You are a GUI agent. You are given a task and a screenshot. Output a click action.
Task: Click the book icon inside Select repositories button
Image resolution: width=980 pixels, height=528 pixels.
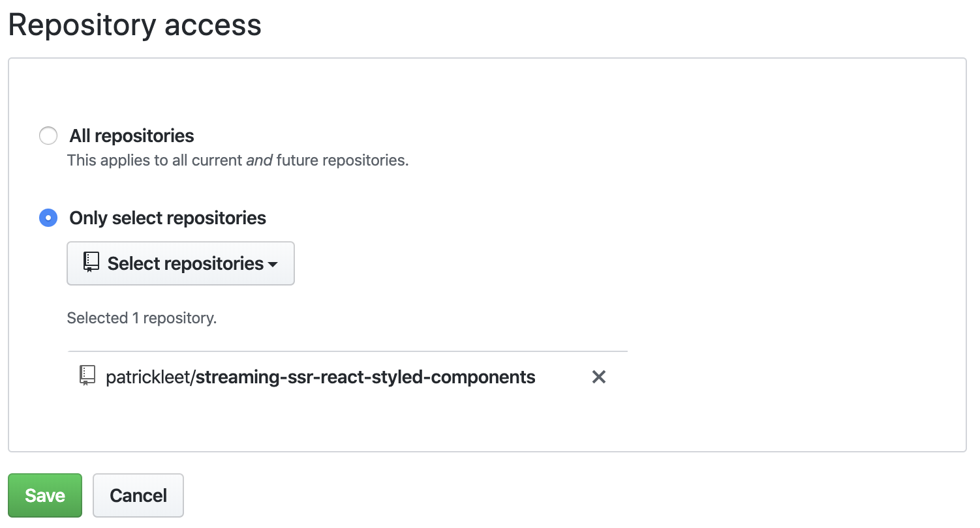91,263
